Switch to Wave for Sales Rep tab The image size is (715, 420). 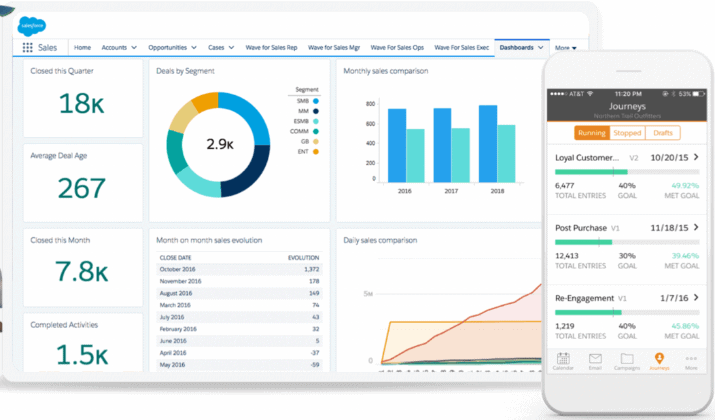point(271,47)
